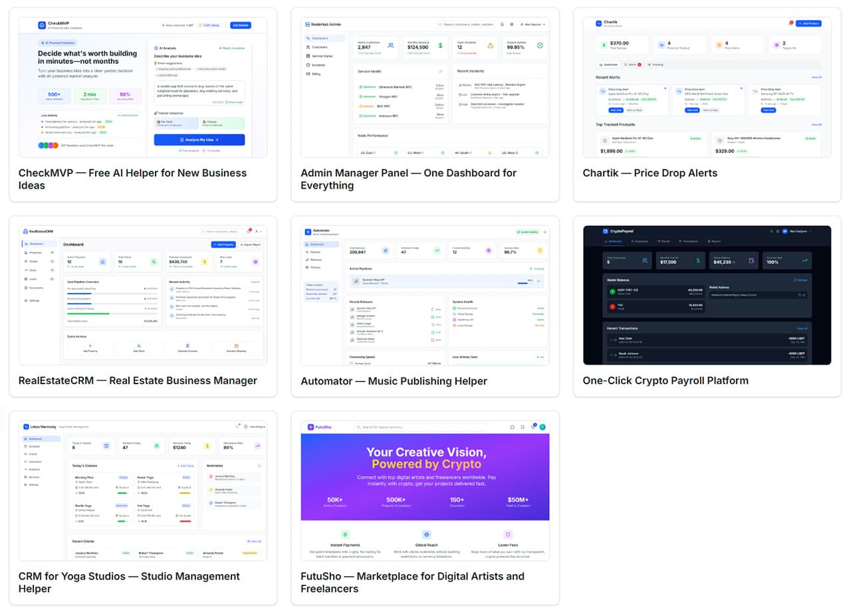Image resolution: width=851 pixels, height=616 pixels.
Task: Select the Settings gear in Lotus Harmony sidebar
Action: 29,484
